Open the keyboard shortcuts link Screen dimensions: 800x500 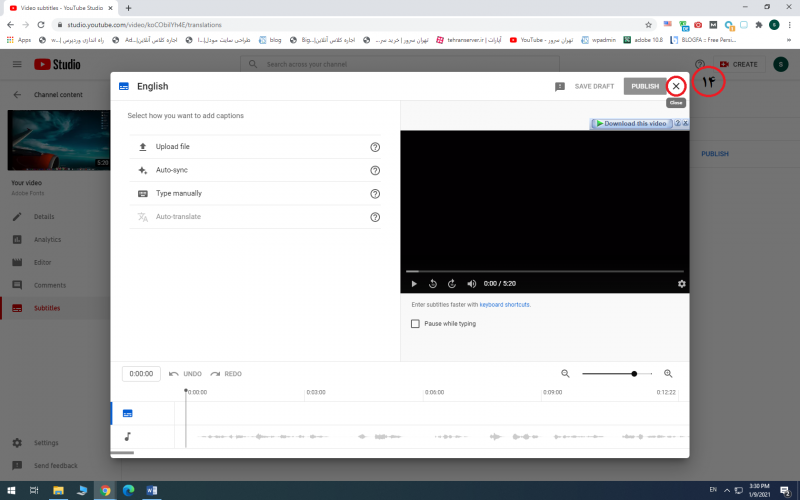(x=505, y=304)
